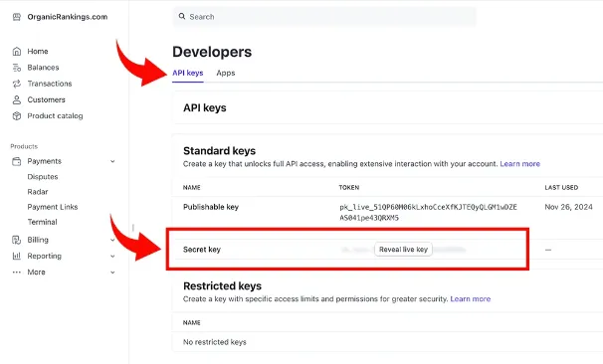Open More in the sidebar
The image size is (603, 364).
(x=36, y=273)
